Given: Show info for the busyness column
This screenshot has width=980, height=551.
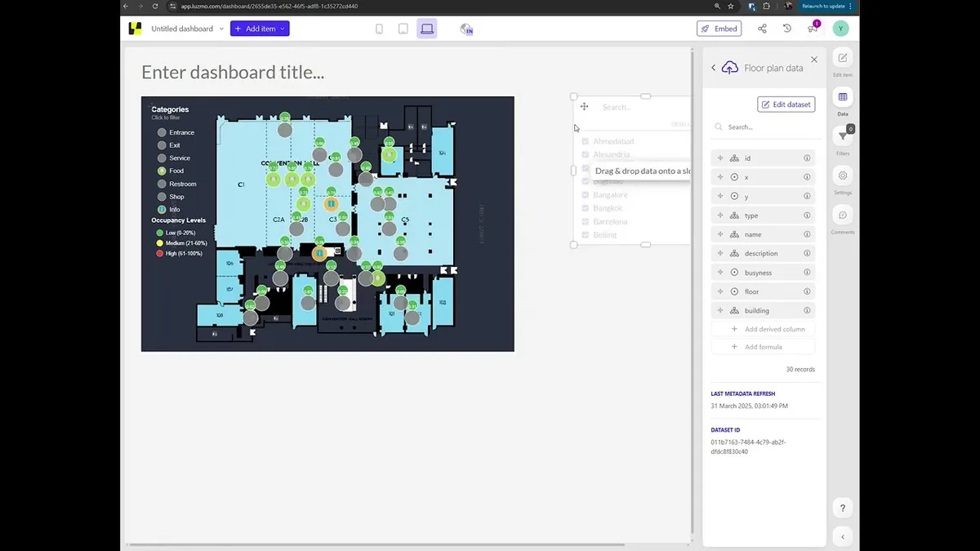Looking at the screenshot, I should click(807, 273).
